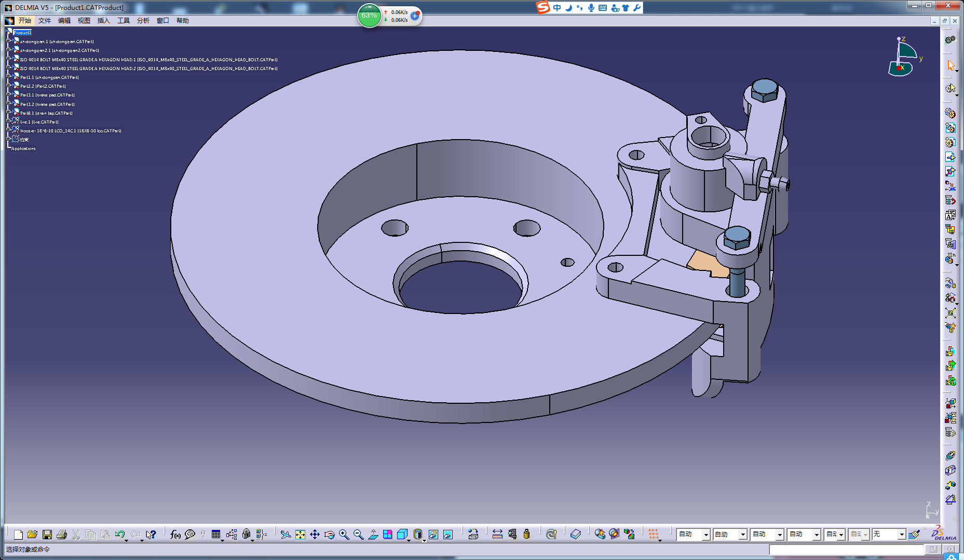Image resolution: width=964 pixels, height=560 pixels.
Task: Toggle the Sogou soft keyboard icon
Action: pyautogui.click(x=603, y=8)
